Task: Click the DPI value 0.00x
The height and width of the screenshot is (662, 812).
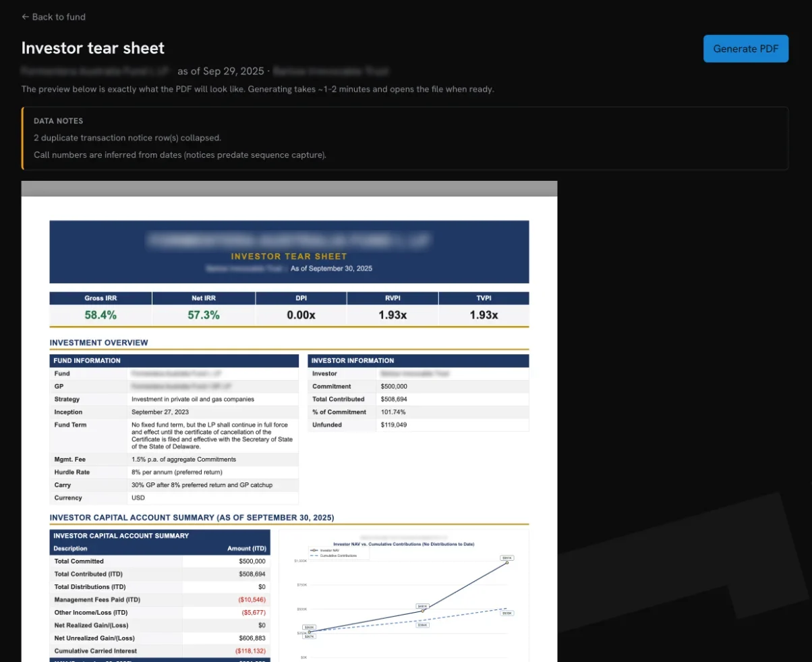Action: 301,315
